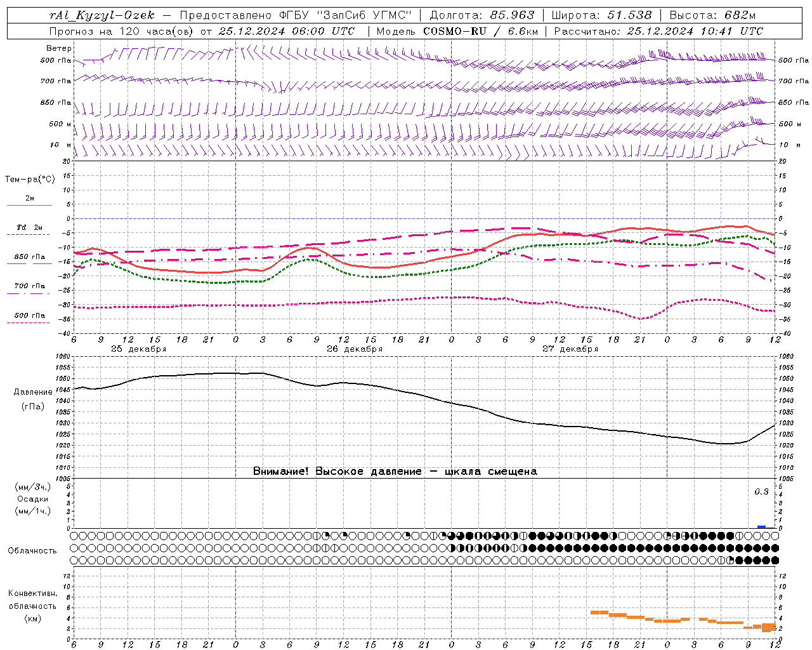Click the 850 гПа temperature legend label
The width and height of the screenshot is (812, 650).
30,257
